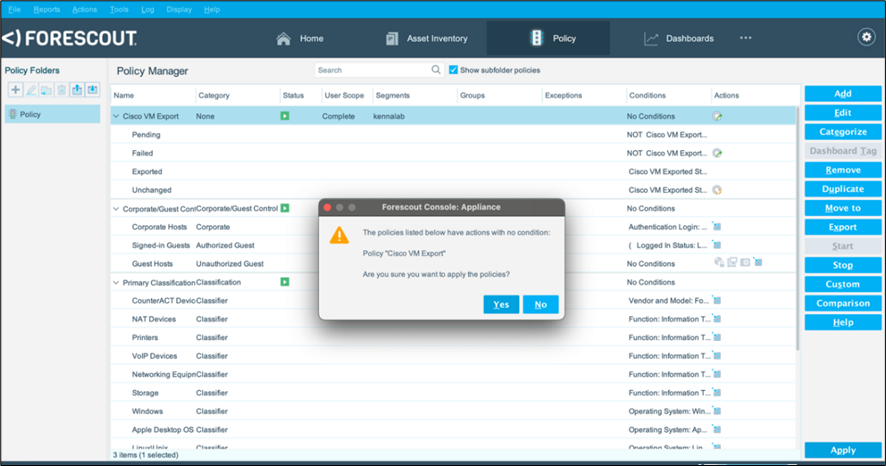
Task: Click the Custom button
Action: [x=842, y=284]
